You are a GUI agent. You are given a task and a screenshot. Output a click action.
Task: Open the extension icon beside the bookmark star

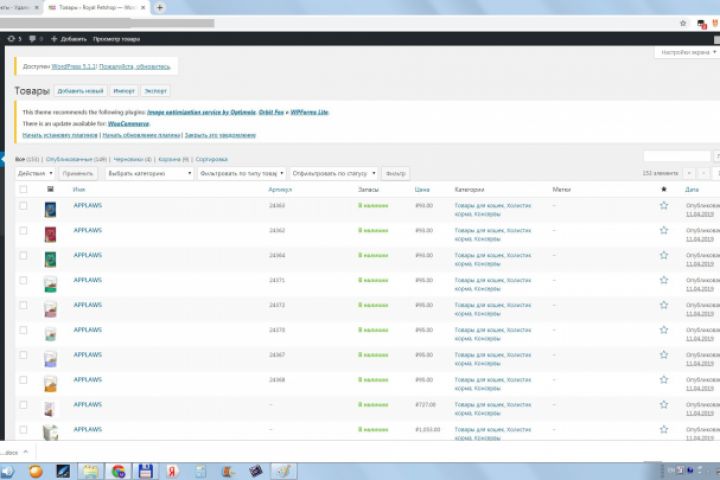click(701, 24)
